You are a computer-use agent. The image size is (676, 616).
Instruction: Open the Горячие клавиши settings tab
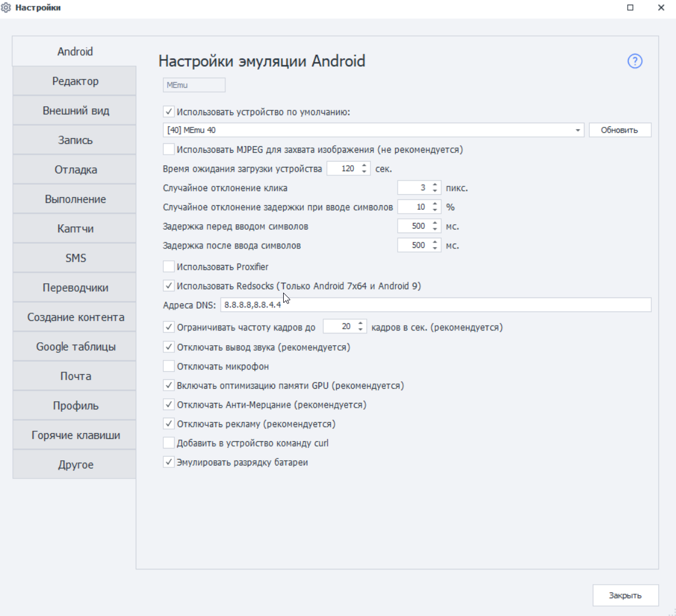tap(74, 435)
